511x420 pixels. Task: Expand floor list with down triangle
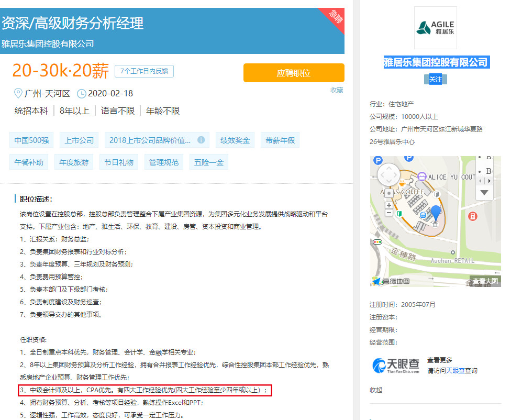[x=484, y=192]
